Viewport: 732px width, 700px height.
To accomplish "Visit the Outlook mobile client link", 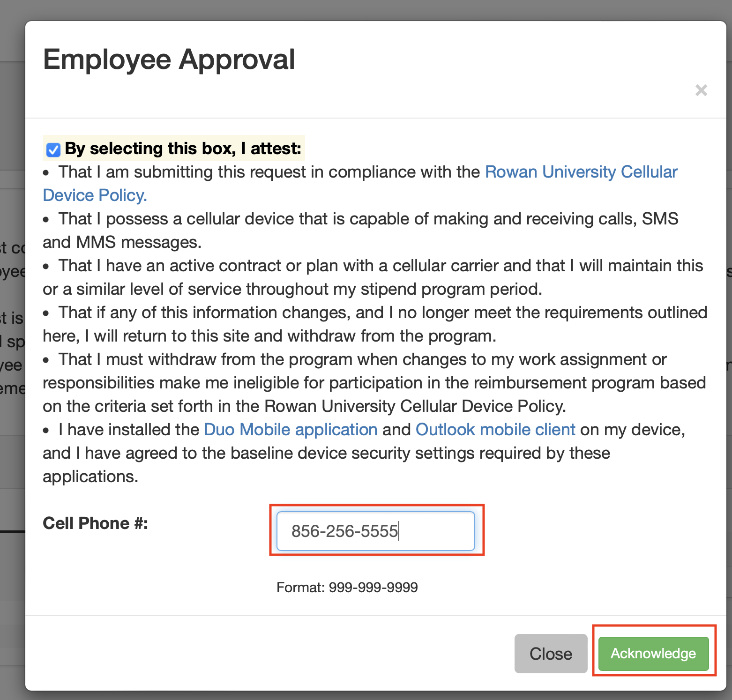I will (495, 430).
